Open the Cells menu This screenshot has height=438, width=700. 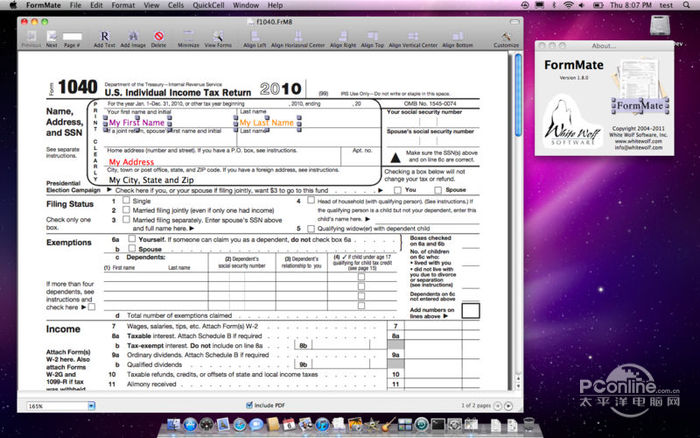coord(176,5)
